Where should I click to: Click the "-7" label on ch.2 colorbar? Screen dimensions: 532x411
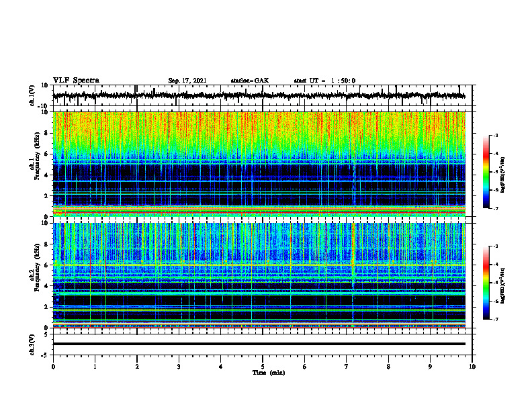point(495,319)
